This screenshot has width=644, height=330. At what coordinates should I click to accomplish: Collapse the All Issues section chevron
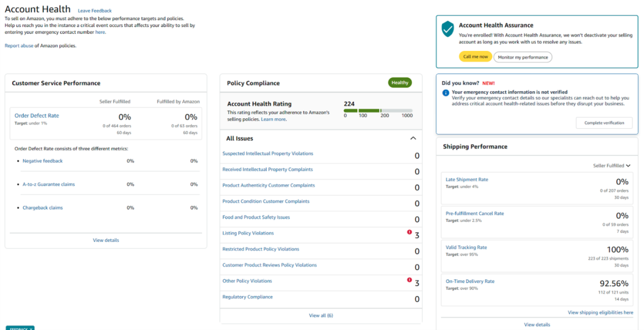pos(413,138)
